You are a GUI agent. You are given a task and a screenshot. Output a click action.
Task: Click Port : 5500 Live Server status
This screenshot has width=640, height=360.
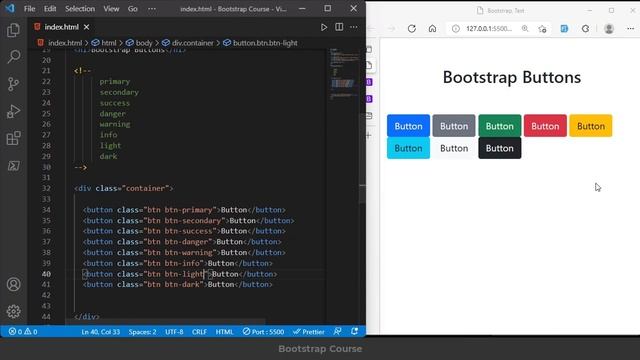click(x=263, y=331)
